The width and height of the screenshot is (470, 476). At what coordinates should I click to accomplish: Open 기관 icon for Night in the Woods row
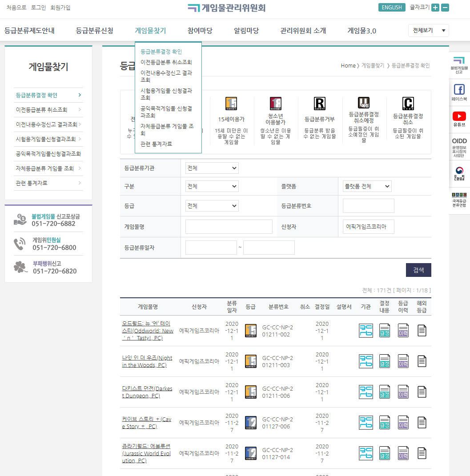[366, 361]
